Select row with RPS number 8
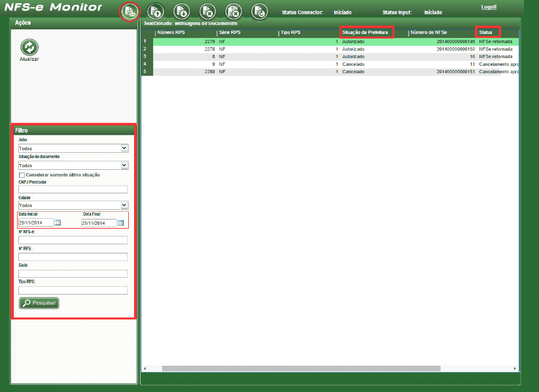539x392 pixels. pyautogui.click(x=336, y=57)
